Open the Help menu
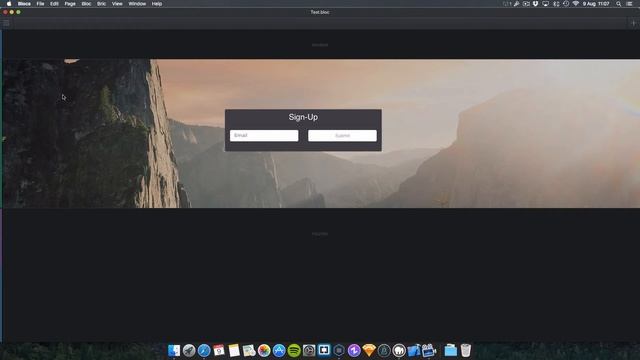Screen dimensions: 640x360 157,4
